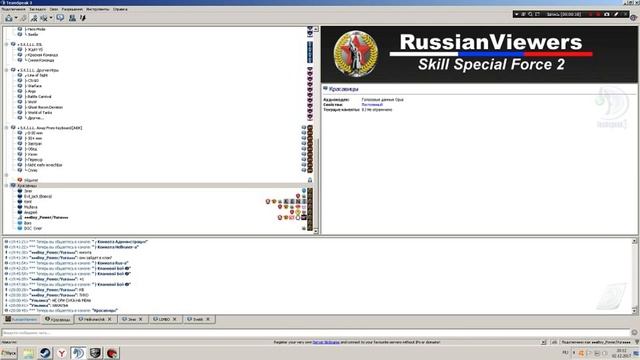
Task: Click the RussianViewers server banner
Action: coord(479,54)
